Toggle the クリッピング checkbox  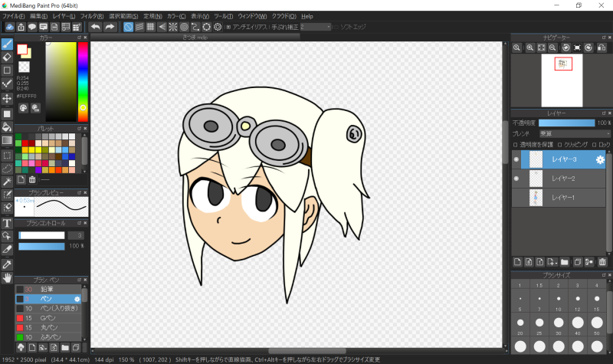pyautogui.click(x=560, y=144)
